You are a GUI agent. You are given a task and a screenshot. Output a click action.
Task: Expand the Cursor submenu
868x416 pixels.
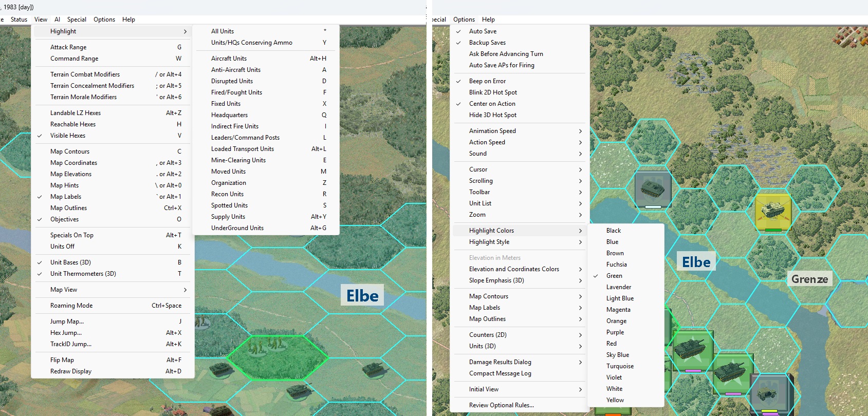coord(520,169)
